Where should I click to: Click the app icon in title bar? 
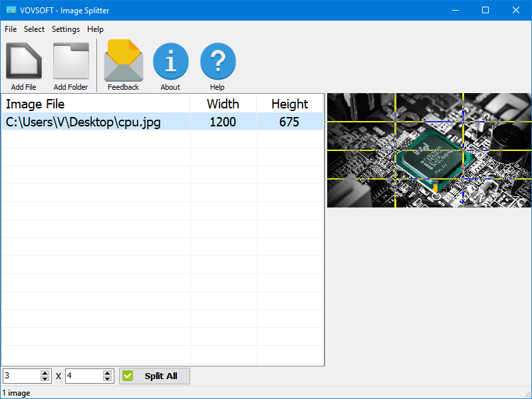[x=10, y=10]
